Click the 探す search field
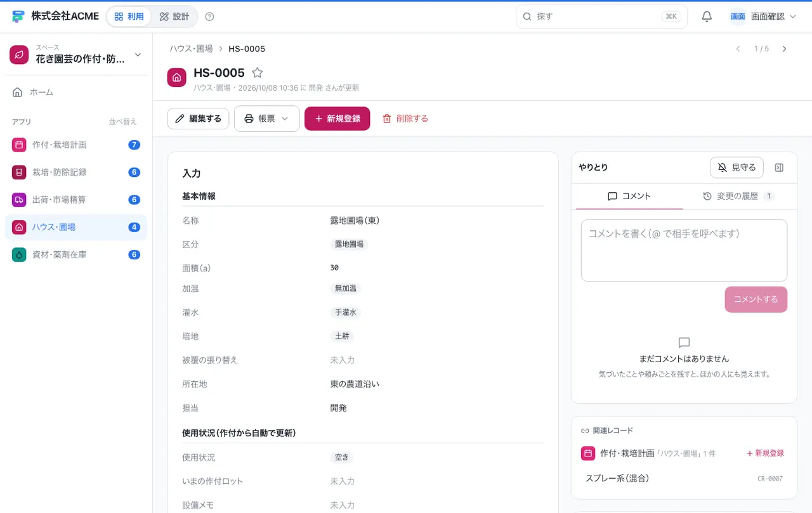The image size is (812, 513). click(x=601, y=16)
